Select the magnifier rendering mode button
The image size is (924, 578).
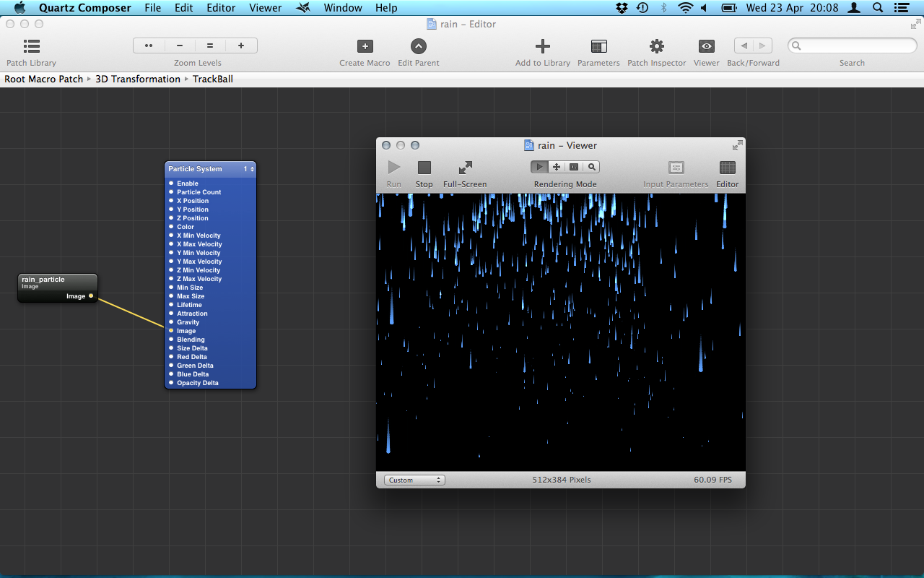click(591, 167)
